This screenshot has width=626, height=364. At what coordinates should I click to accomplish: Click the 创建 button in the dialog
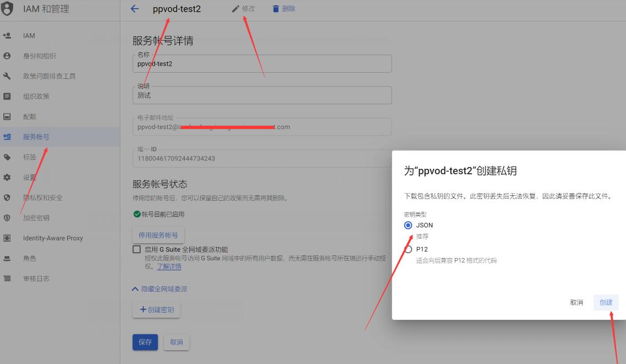coord(606,302)
